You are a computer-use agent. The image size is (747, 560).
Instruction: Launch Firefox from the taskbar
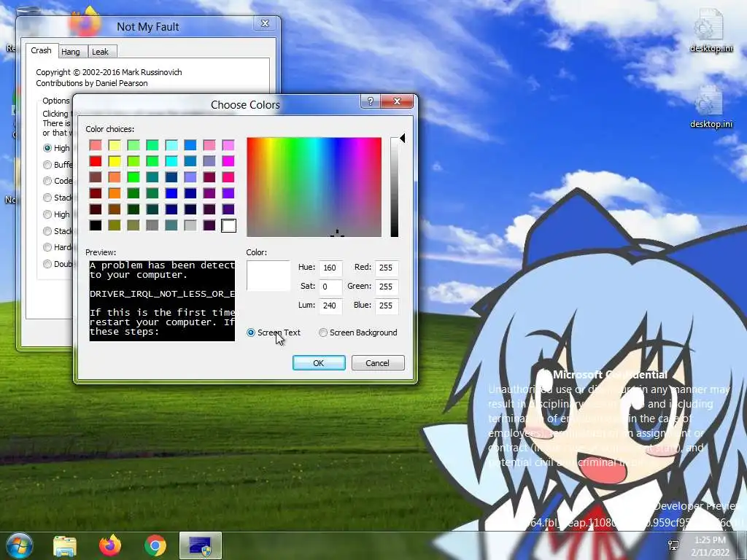(110, 545)
